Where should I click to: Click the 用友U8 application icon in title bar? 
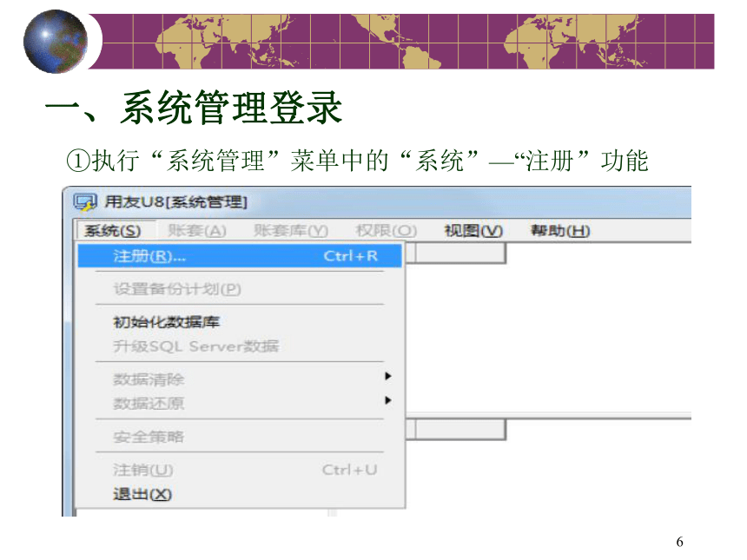point(85,202)
